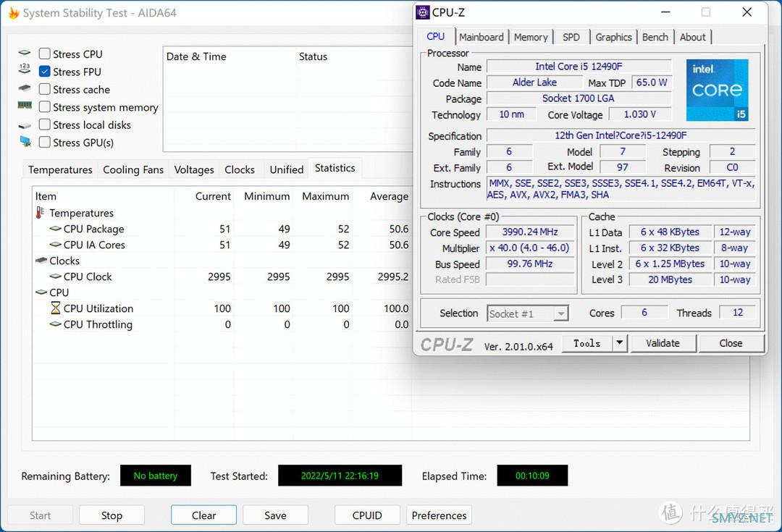Click the Close button in CPU-Z
782x532 pixels.
(x=731, y=343)
